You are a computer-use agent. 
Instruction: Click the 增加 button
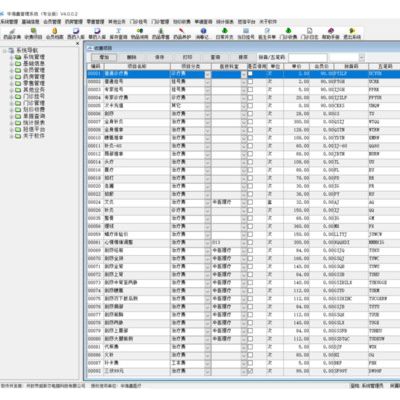click(104, 57)
